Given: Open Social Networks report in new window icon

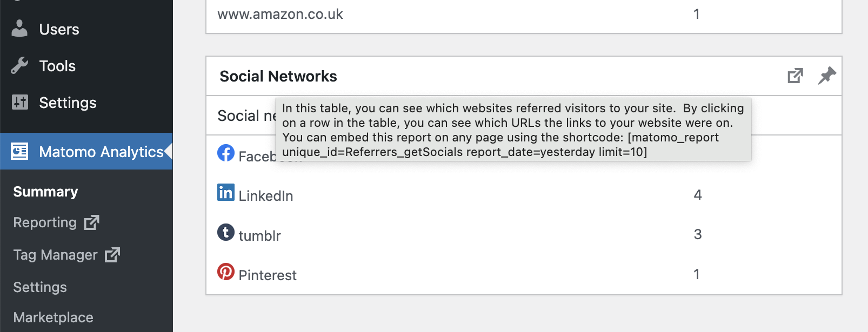Looking at the screenshot, I should [x=795, y=76].
